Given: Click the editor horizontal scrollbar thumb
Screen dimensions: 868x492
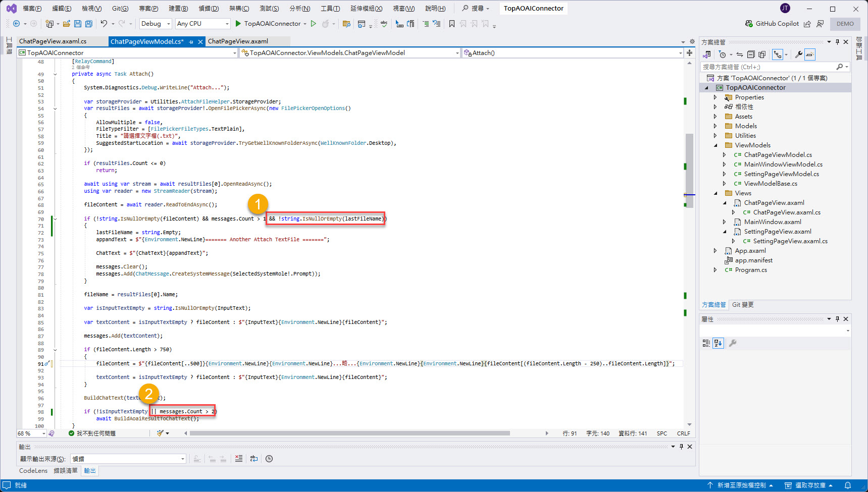Looking at the screenshot, I should [349, 433].
